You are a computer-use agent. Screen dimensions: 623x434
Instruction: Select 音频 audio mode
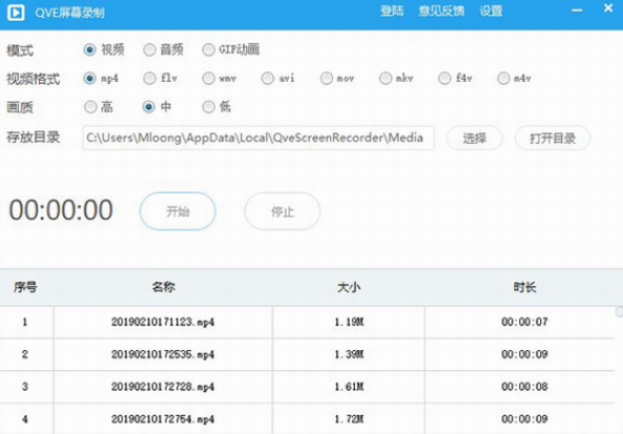point(150,49)
